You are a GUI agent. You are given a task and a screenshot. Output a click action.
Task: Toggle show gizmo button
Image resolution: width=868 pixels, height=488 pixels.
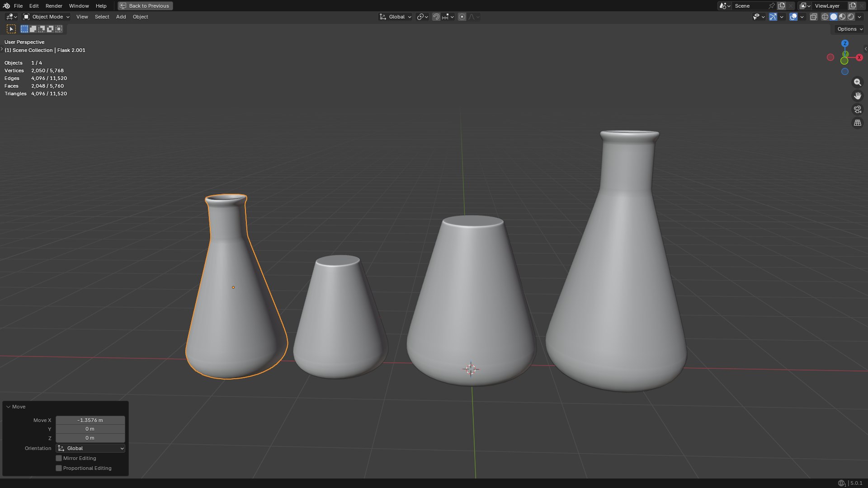click(773, 17)
